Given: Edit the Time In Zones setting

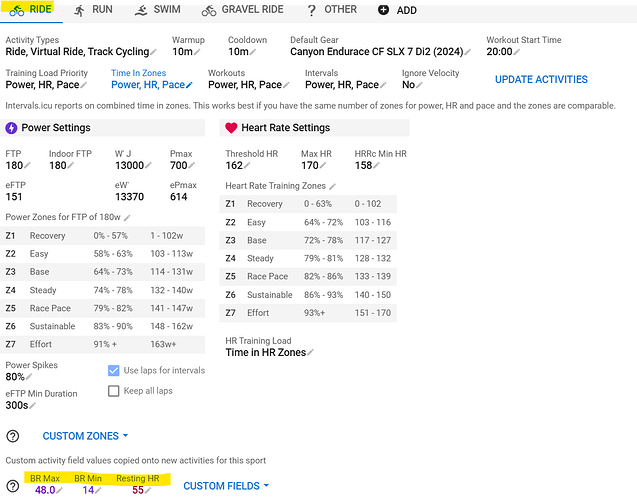Looking at the screenshot, I should [151, 85].
